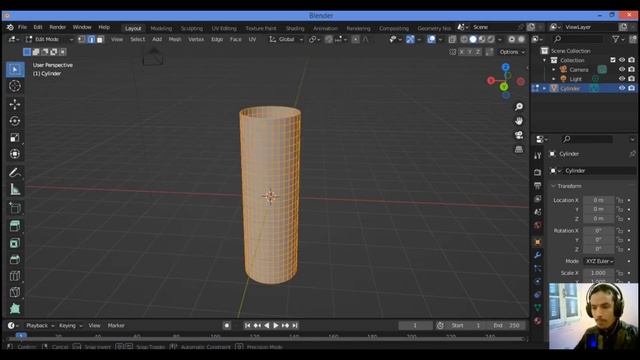Select the Poly Build tool

pos(15,309)
